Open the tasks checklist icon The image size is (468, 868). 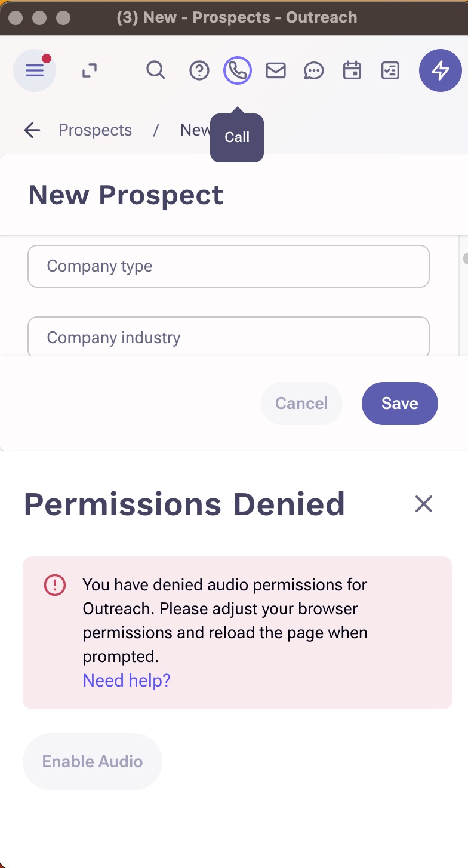click(390, 70)
